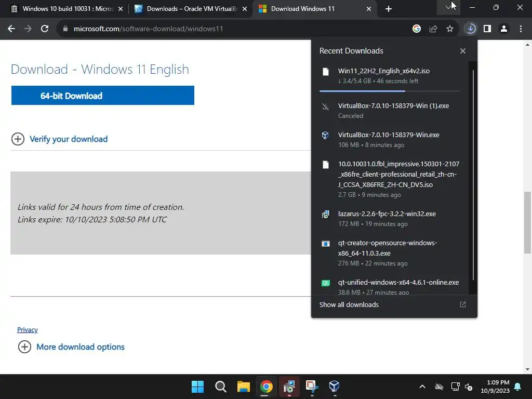Screen dimensions: 532x399
Task: Open the notification bell
Action: pyautogui.click(x=518, y=387)
